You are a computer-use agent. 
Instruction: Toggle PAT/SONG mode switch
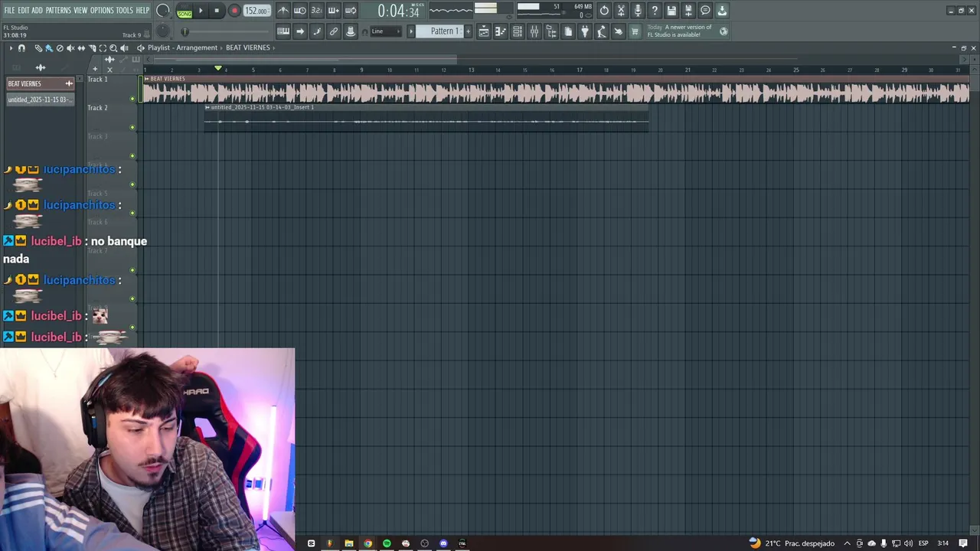(x=185, y=11)
